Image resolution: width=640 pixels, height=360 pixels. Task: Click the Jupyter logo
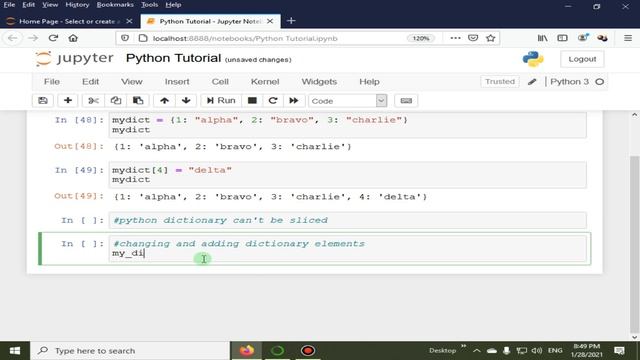point(74,58)
